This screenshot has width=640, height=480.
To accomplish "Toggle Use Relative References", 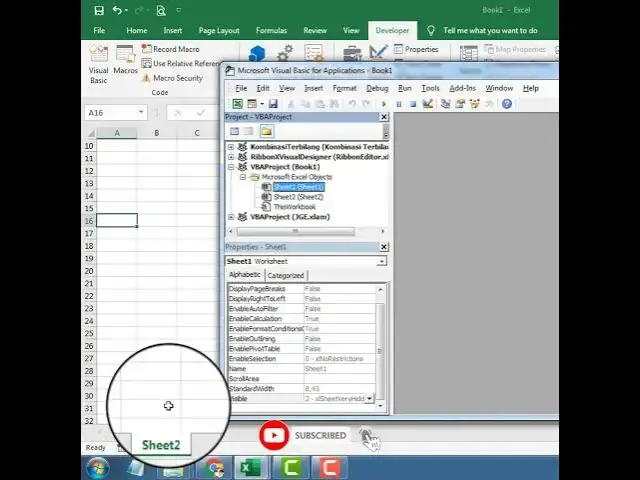I will pyautogui.click(x=181, y=64).
